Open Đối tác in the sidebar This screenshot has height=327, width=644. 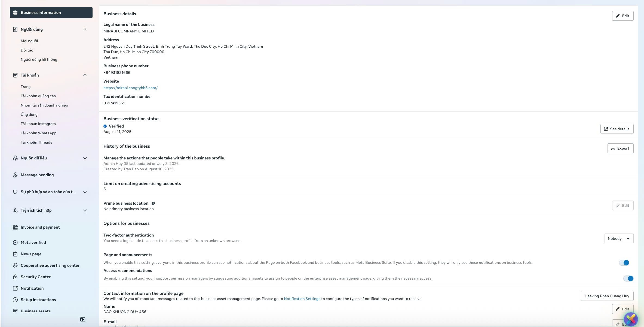click(27, 50)
